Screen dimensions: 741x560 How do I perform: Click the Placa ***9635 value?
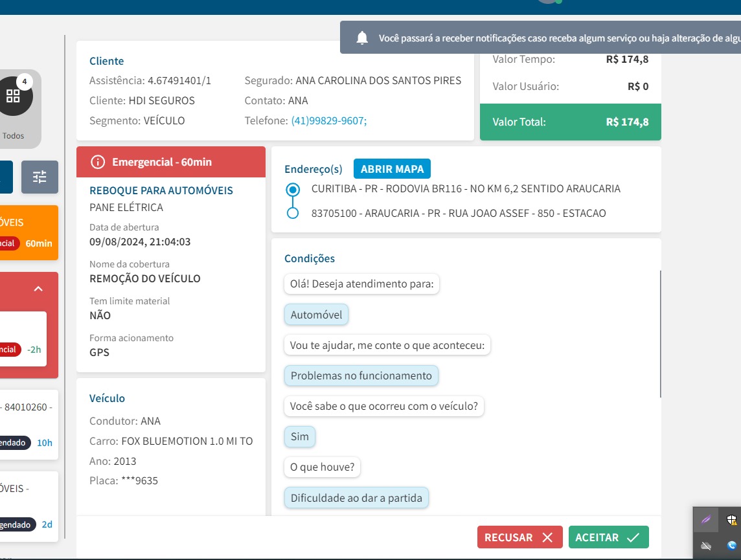[x=140, y=480]
